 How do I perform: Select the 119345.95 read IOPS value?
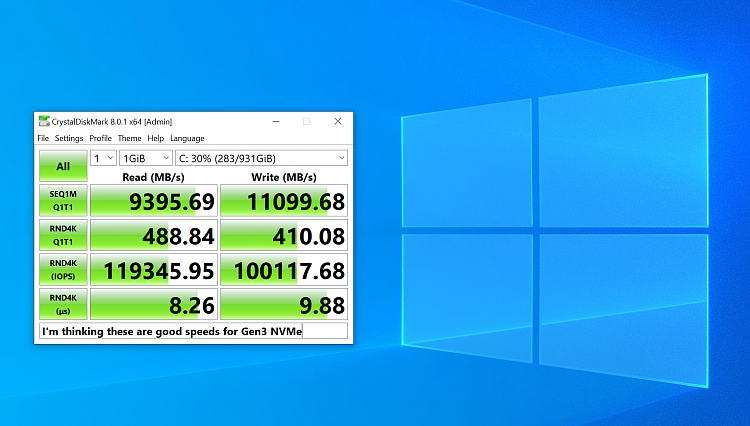tap(154, 270)
